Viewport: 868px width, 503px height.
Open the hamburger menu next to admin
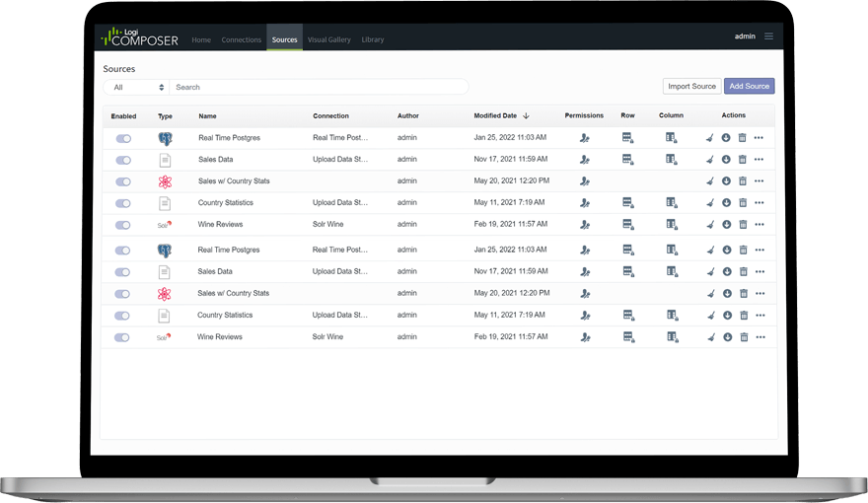768,36
